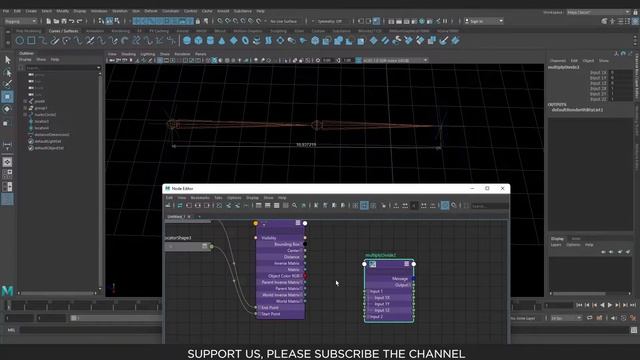Screen dimensions: 640x360
Task: Activate the Lasso select tool in toolbox
Action: 7,72
